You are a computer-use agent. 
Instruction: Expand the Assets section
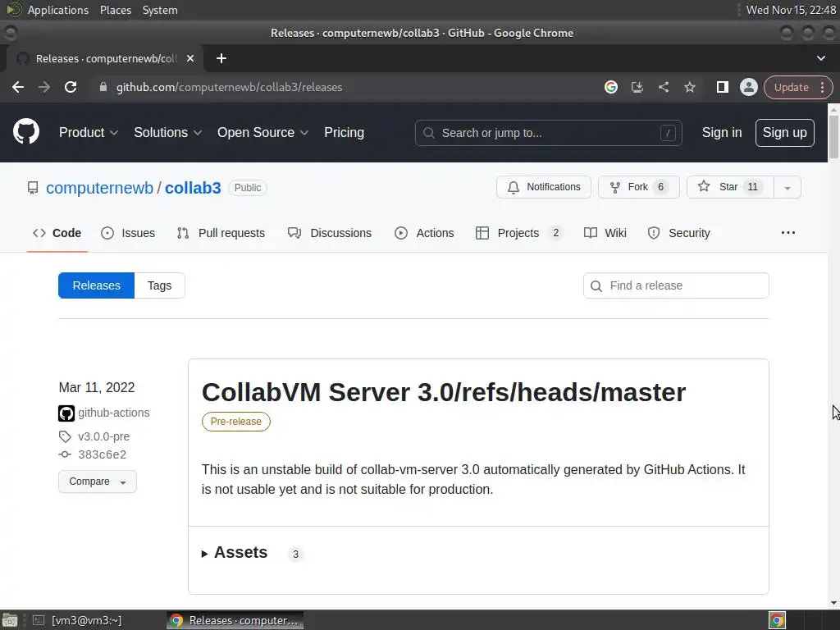(x=235, y=552)
